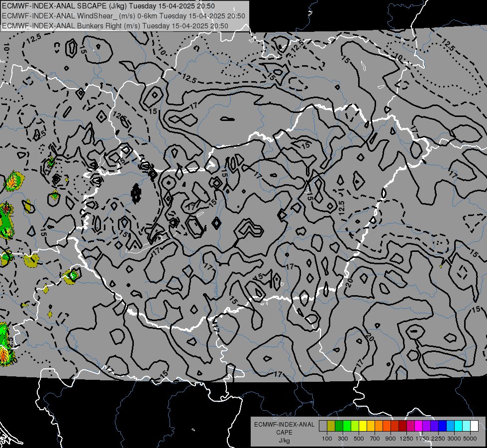The height and width of the screenshot is (448, 487).
Task: Click the ECMWF-INDEX-ANAL label in bottom legend
Action: tap(285, 425)
